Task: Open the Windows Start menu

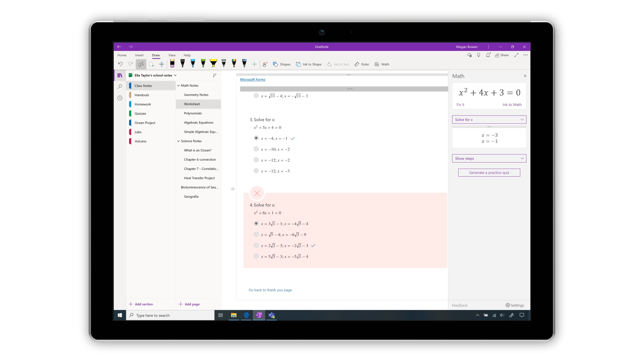Action: [x=120, y=315]
